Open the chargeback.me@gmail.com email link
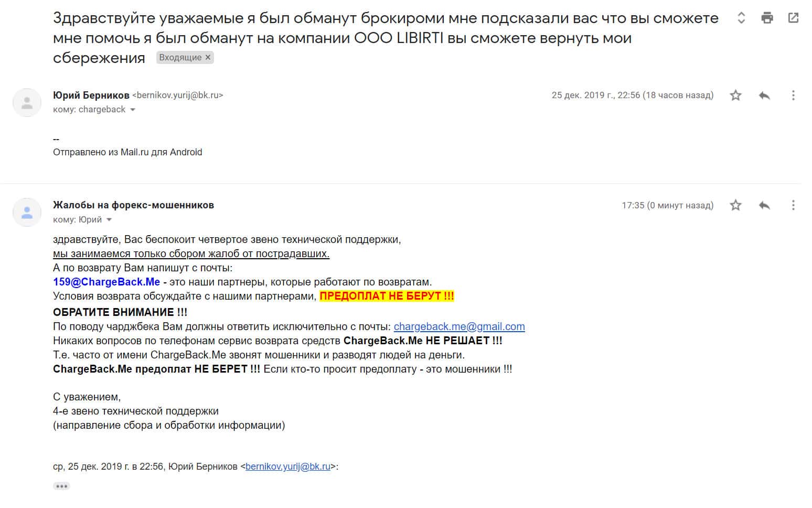 click(459, 326)
